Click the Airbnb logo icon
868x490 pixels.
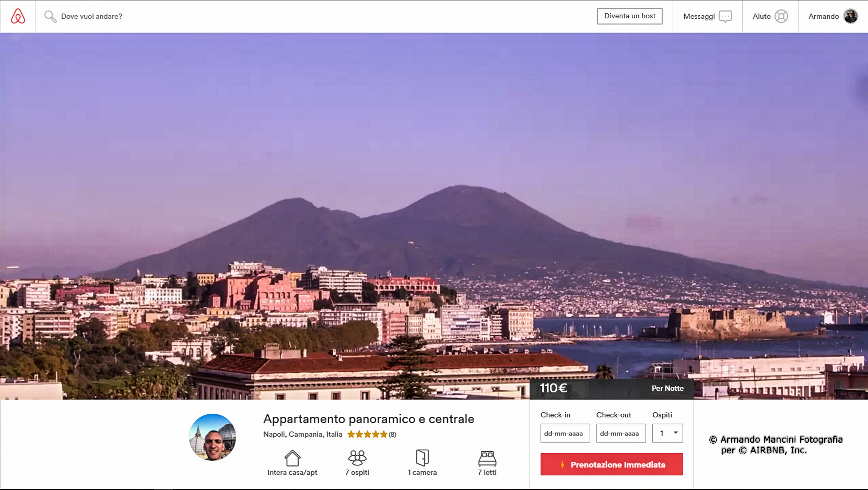pos(18,16)
